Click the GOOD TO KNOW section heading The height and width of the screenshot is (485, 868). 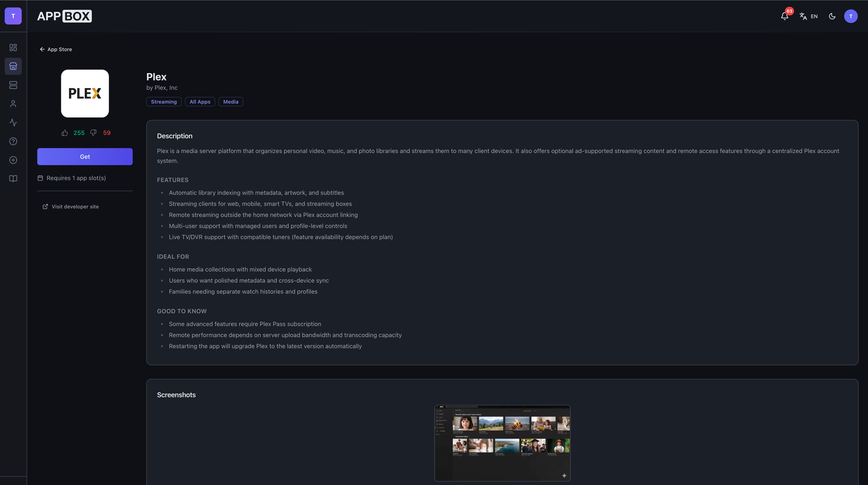tap(182, 311)
